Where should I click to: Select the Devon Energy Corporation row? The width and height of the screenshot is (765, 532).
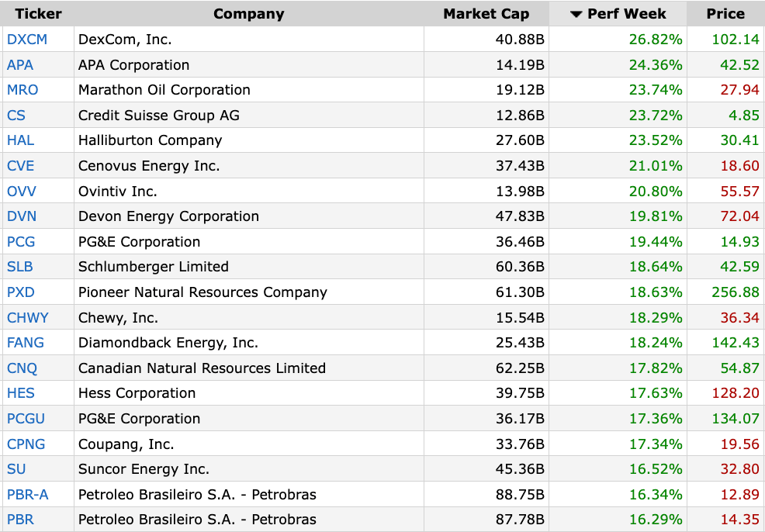tap(168, 216)
